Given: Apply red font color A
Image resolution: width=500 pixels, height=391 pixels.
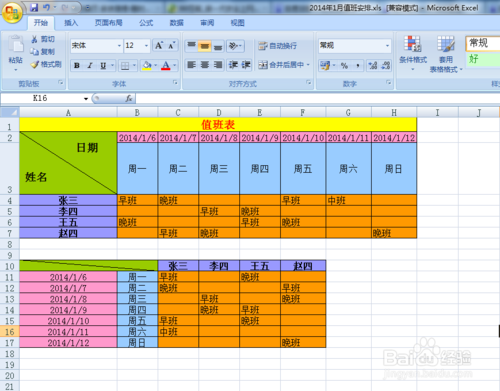Looking at the screenshot, I should tap(166, 65).
